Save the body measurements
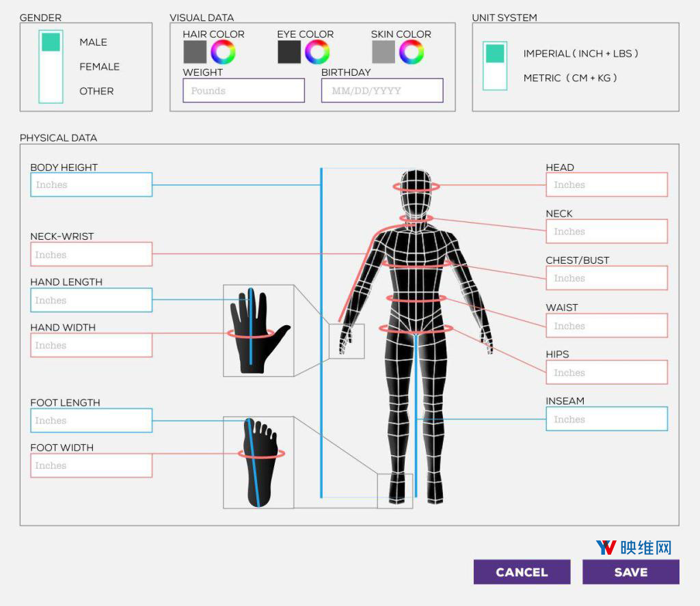 631,572
